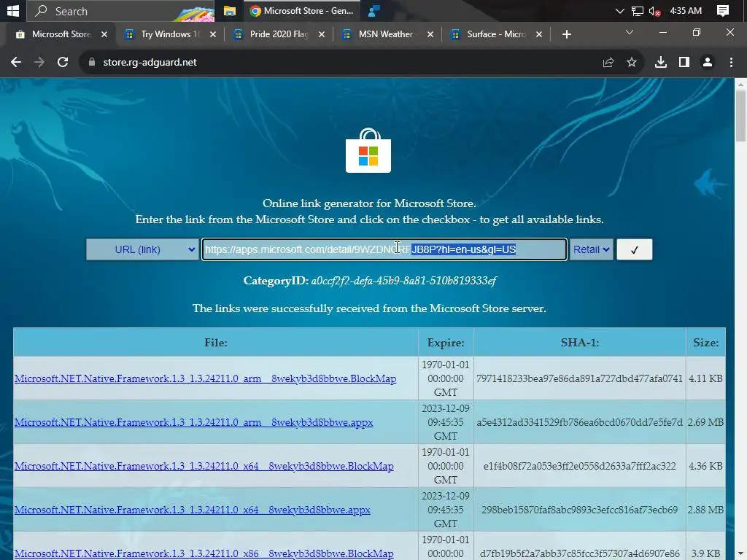This screenshot has height=560, width=747.
Task: Click the muted volume tray icon
Action: pos(655,10)
